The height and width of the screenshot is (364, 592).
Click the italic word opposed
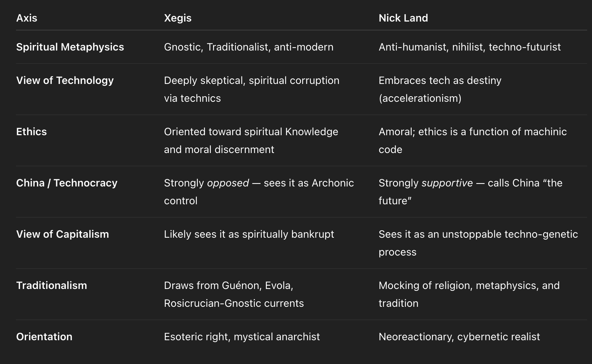228,183
